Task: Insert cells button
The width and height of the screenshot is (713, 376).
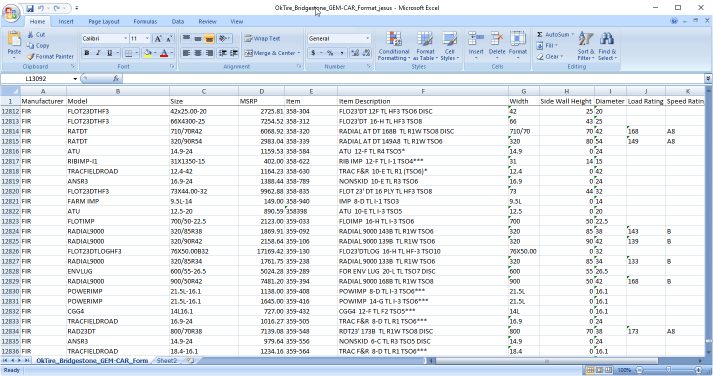Action: [x=476, y=45]
